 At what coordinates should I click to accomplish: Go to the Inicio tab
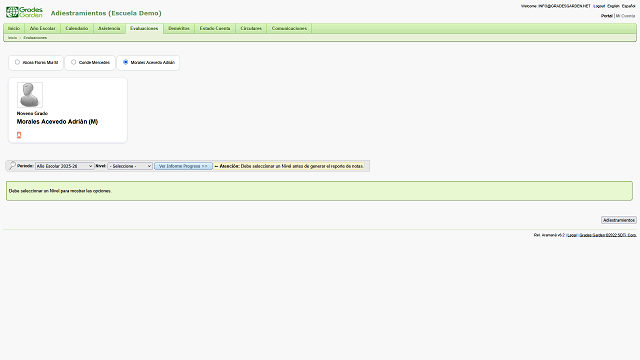(x=14, y=28)
